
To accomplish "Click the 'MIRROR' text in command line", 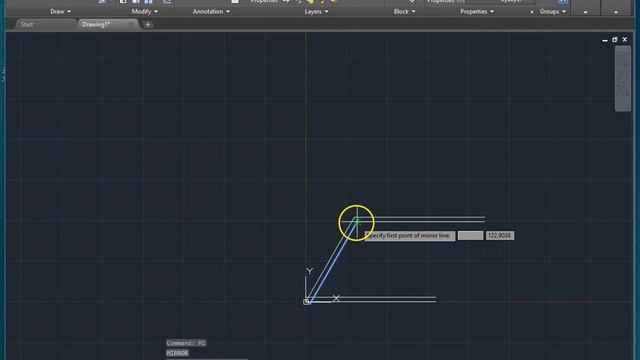I will pyautogui.click(x=177, y=353).
